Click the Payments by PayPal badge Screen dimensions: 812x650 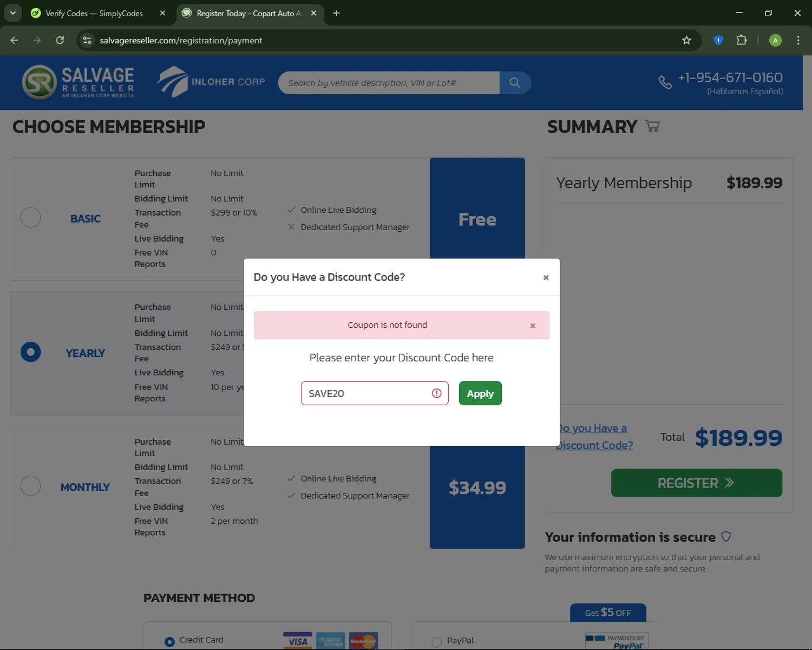tap(617, 641)
